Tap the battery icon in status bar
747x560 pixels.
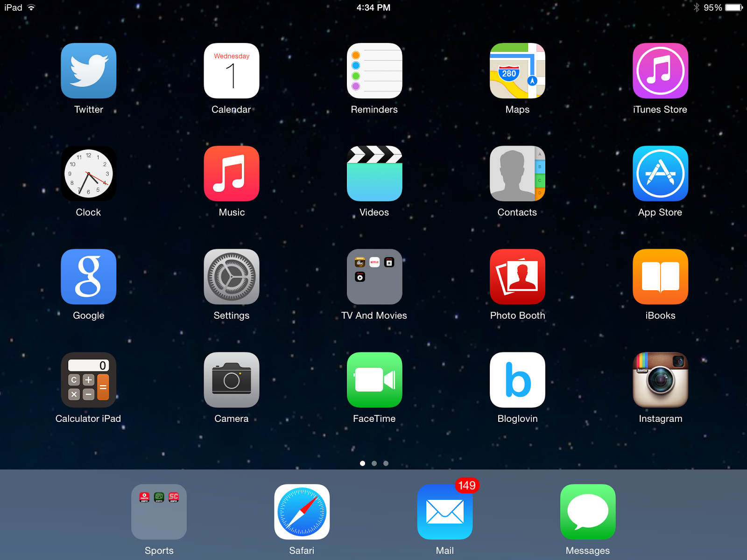tap(734, 7)
